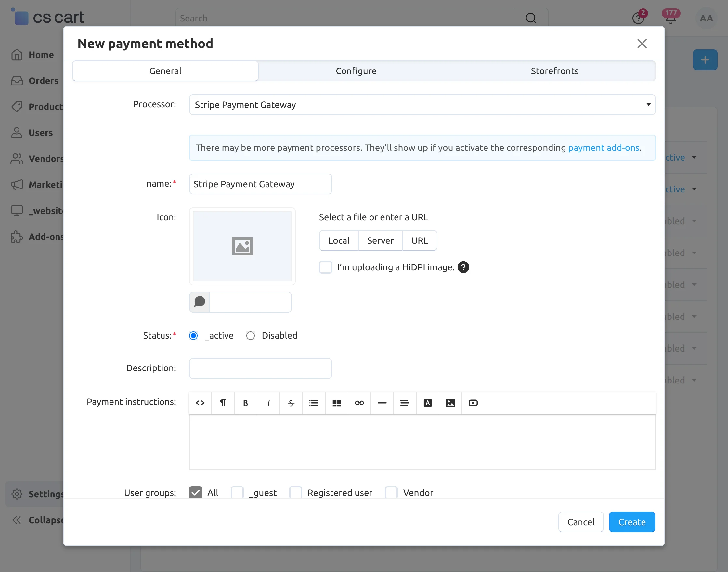
Task: Open Vendors in the sidebar
Action: coord(37,158)
